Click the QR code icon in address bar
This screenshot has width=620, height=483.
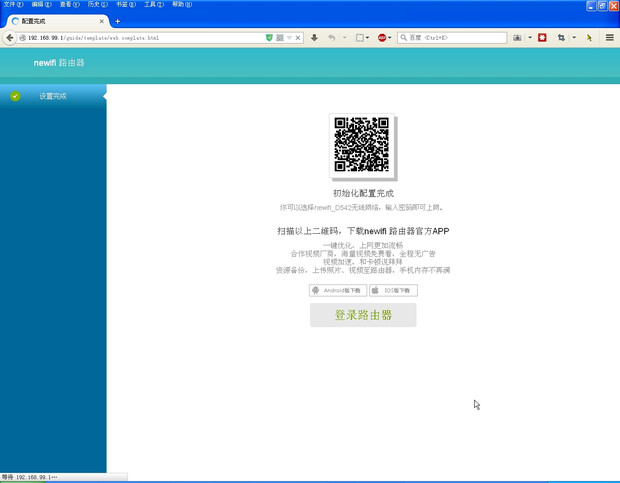(x=280, y=38)
